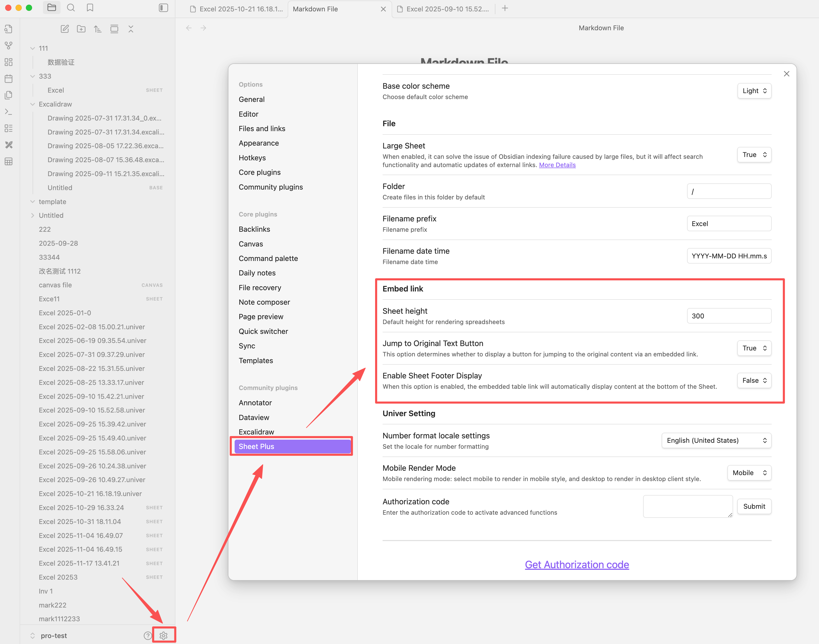Click the settings gear icon
The height and width of the screenshot is (644, 819).
click(163, 635)
